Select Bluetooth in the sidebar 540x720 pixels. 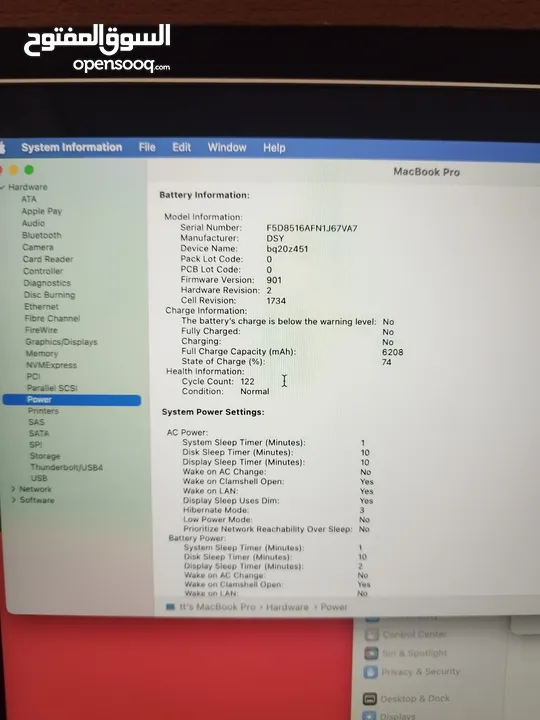(41, 235)
